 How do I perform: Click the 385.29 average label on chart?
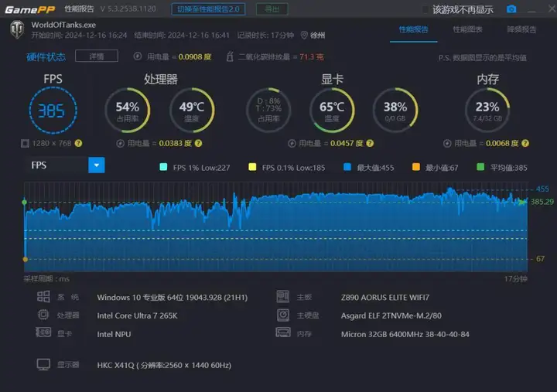(542, 202)
